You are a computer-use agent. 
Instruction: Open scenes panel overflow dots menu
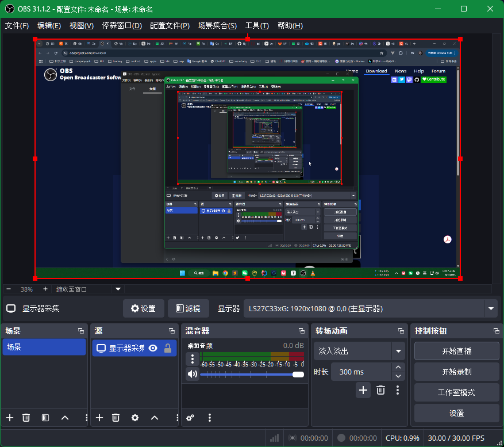point(86,418)
